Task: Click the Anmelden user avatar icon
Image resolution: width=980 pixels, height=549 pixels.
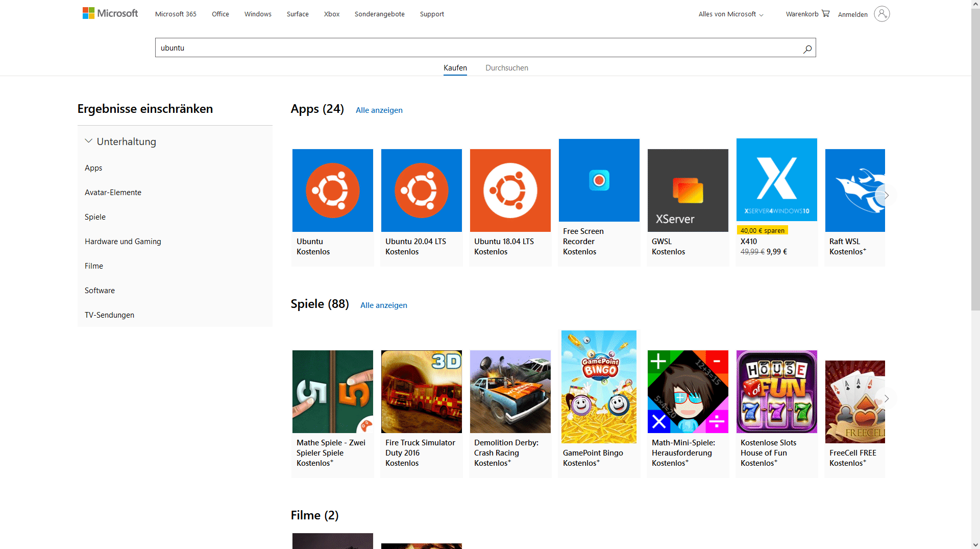Action: [881, 14]
